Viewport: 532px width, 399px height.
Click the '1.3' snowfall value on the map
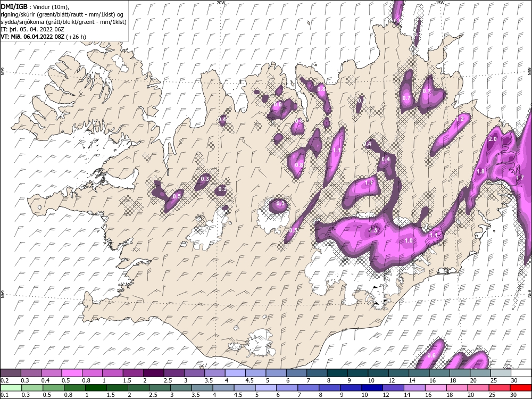coord(373,230)
